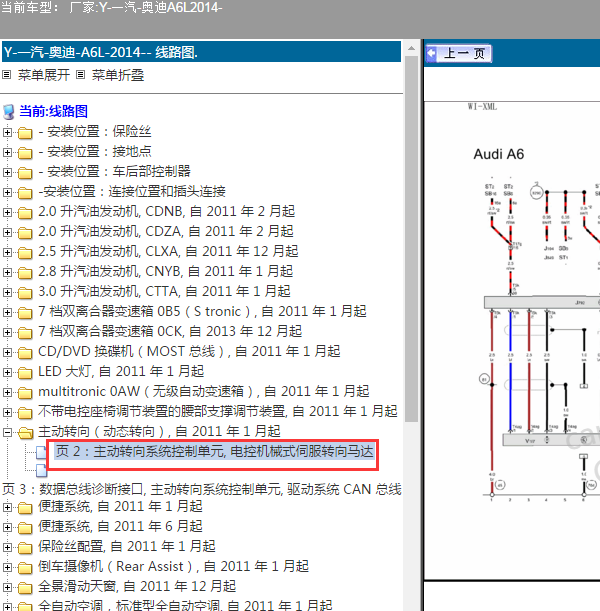The height and width of the screenshot is (611, 600).
Task: Expand the 安装位置:接地点 folder
Action: point(7,152)
